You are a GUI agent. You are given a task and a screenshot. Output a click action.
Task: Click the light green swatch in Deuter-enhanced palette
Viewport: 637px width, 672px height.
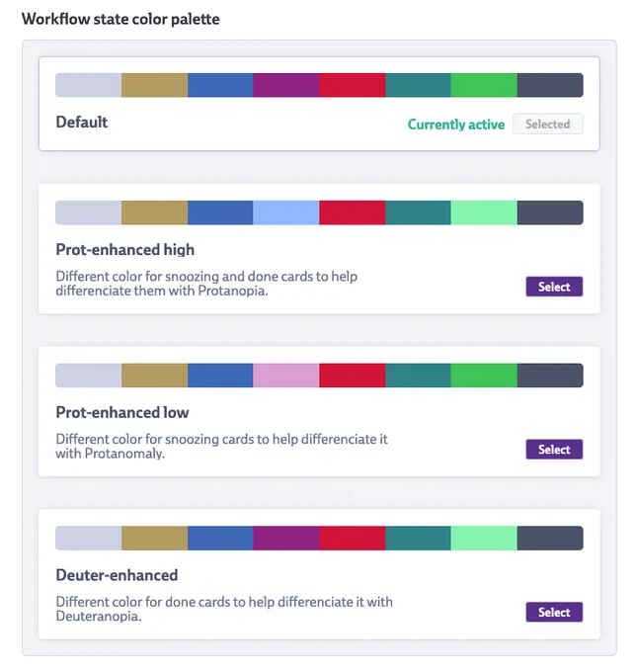[x=484, y=539]
